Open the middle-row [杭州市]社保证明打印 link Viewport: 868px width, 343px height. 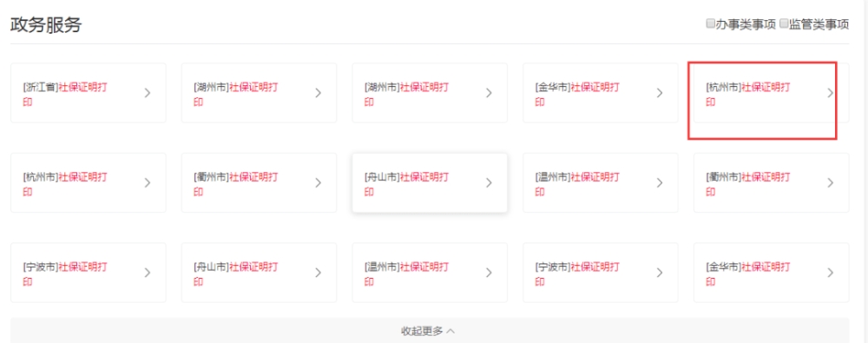88,183
